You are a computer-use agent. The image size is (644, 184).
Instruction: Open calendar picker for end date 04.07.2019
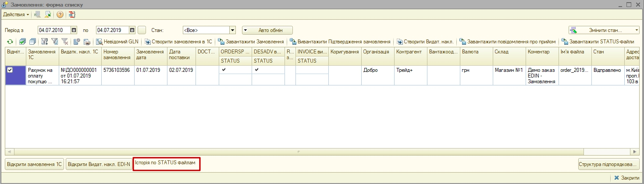point(132,30)
